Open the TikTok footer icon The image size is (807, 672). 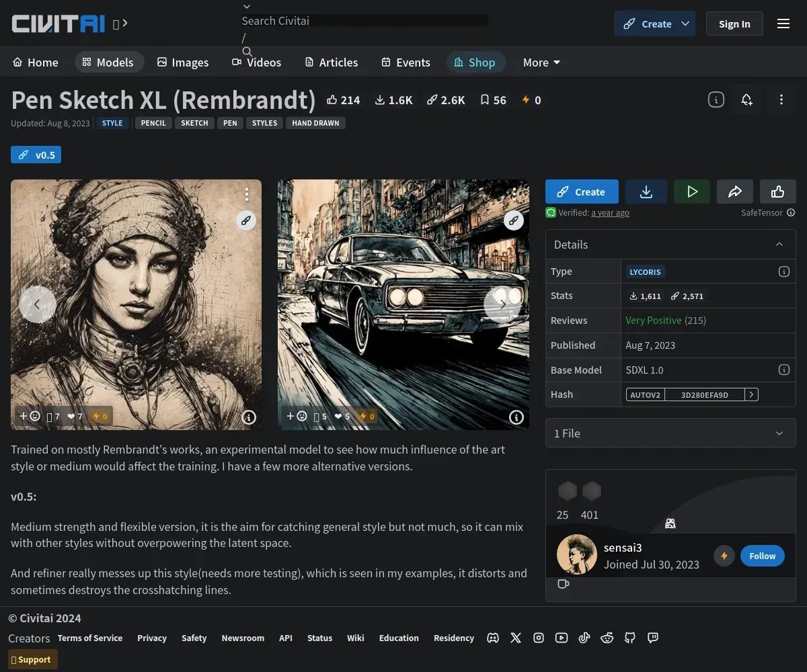click(x=584, y=638)
